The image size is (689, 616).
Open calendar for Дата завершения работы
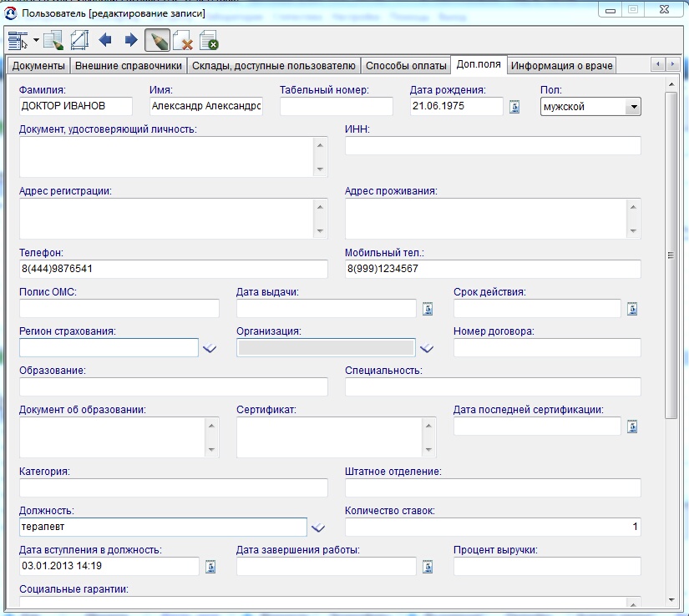428,567
